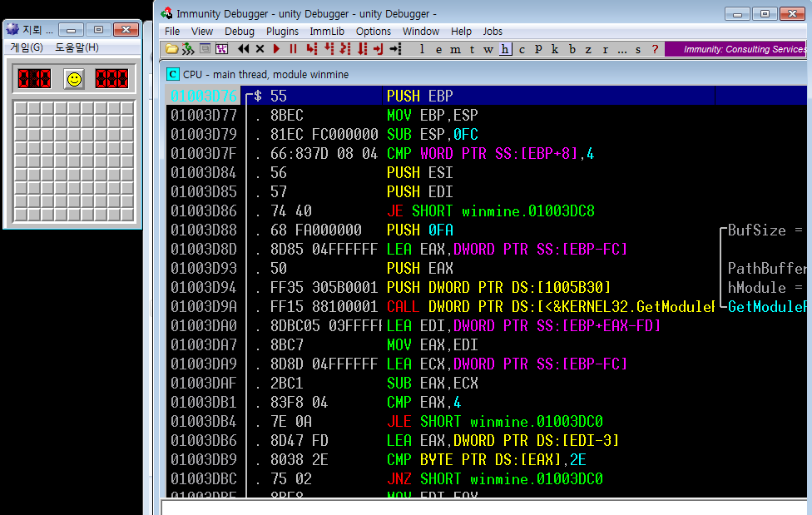Select address 01003DA7 MOV EAX,EDI row
This screenshot has width=812, height=515.
(x=486, y=344)
